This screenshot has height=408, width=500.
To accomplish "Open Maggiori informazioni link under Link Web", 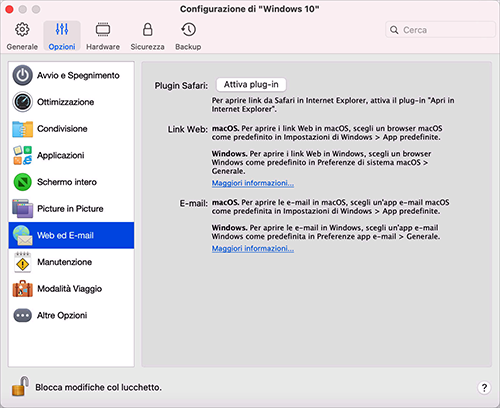I will pos(253,183).
